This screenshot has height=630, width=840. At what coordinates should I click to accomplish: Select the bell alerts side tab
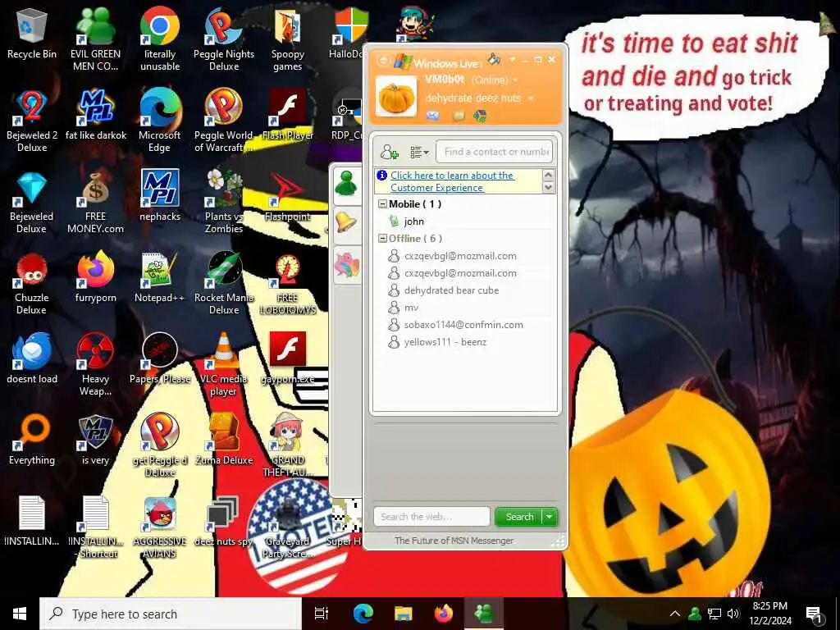(347, 223)
